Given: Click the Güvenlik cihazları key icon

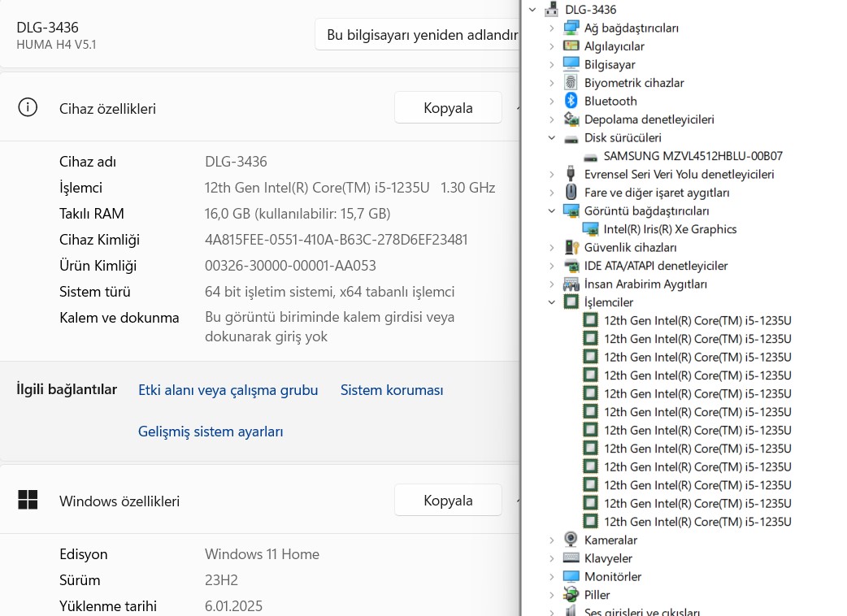Looking at the screenshot, I should 571,247.
